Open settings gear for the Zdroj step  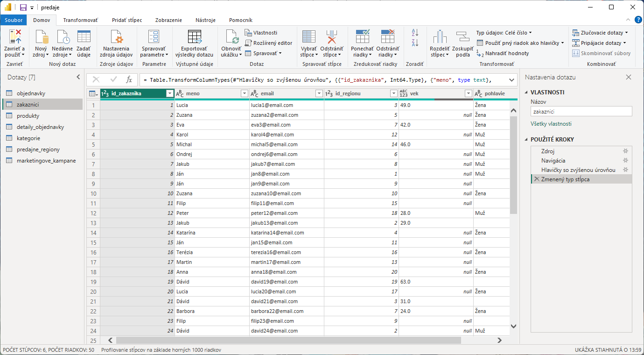click(x=626, y=151)
